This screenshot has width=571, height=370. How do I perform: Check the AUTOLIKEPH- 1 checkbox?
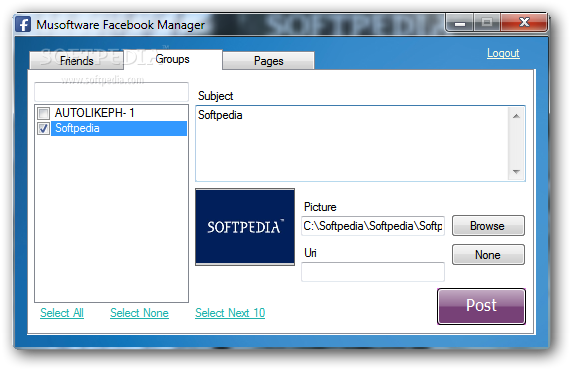click(x=43, y=113)
